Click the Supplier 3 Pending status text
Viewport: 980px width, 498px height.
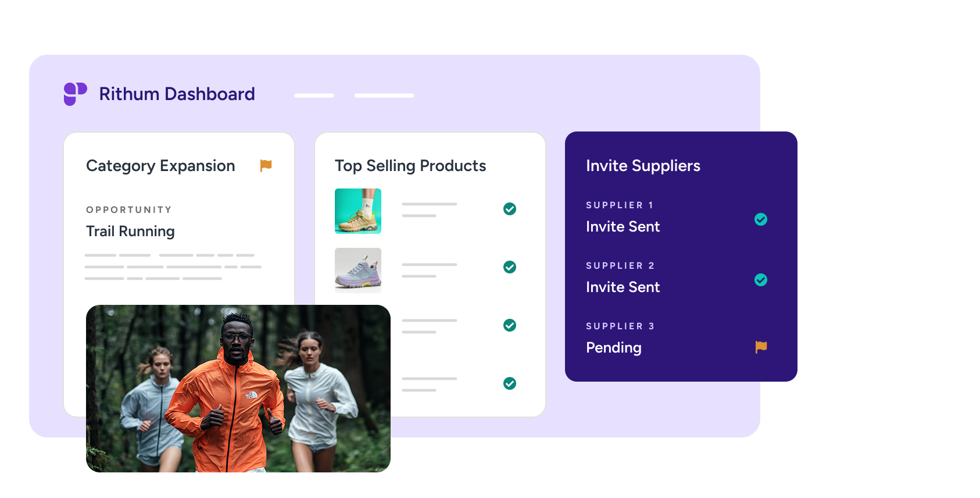(x=614, y=348)
